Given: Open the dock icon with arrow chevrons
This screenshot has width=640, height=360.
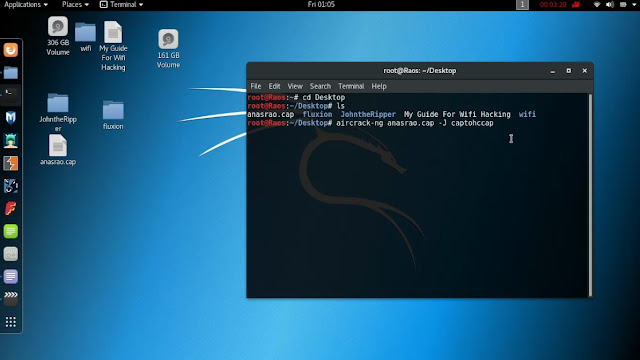Looking at the screenshot, I should click(x=11, y=299).
